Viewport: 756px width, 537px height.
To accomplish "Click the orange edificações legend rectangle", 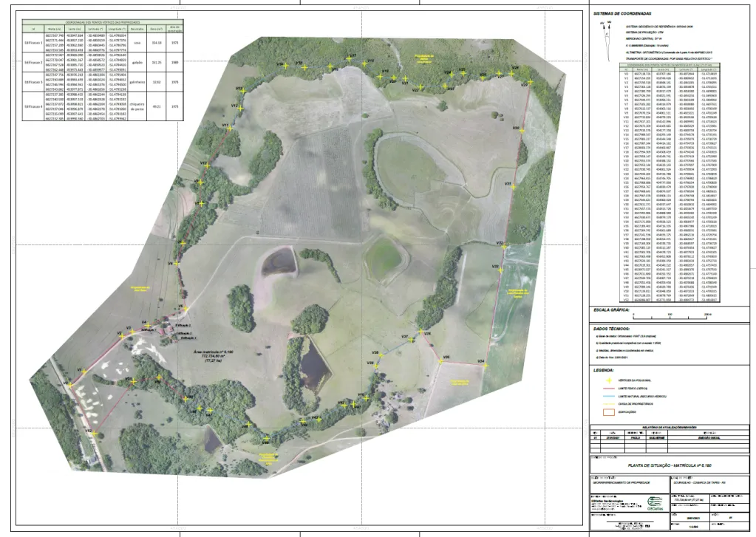I will tap(609, 414).
